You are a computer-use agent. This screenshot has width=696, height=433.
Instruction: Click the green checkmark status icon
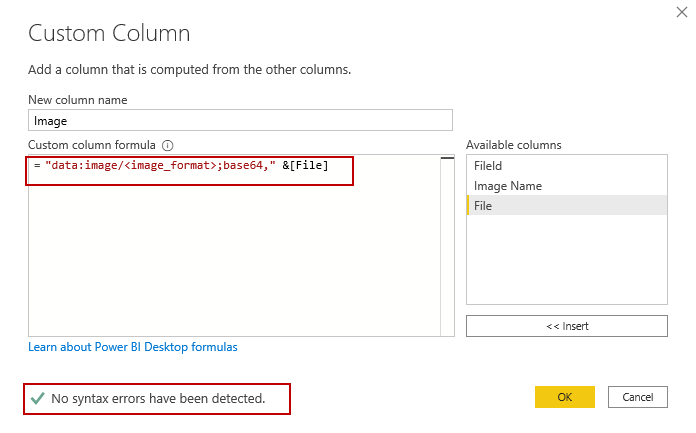tap(37, 398)
